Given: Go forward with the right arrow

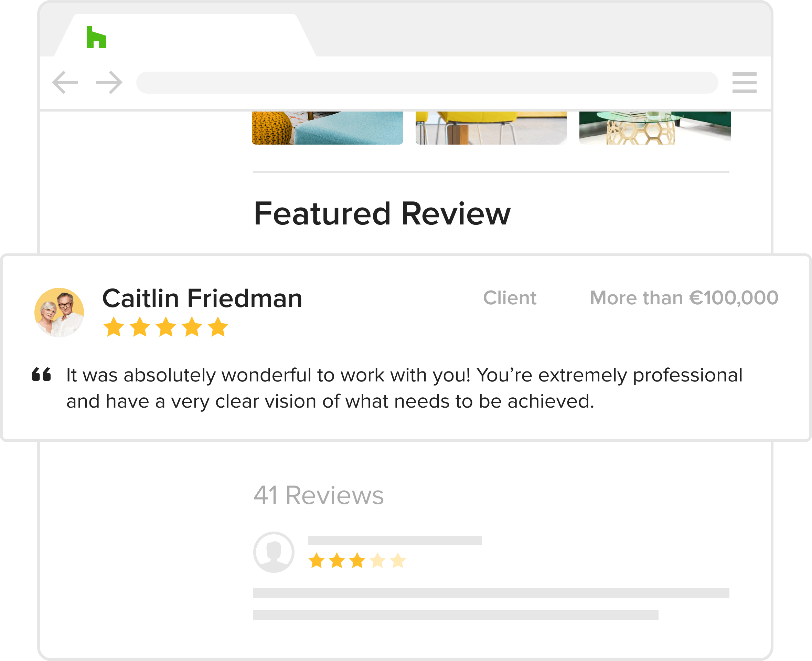Looking at the screenshot, I should [109, 82].
